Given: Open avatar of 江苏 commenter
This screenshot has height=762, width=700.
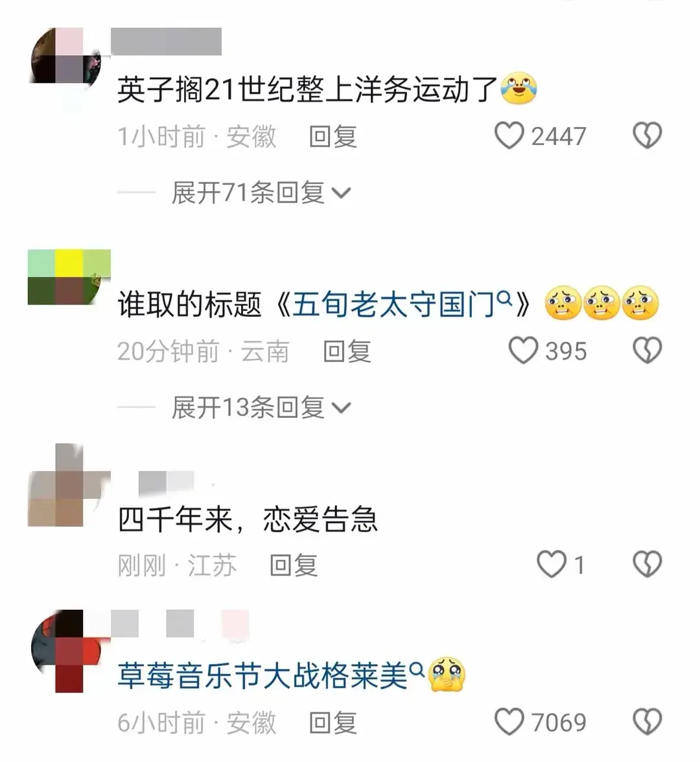Looking at the screenshot, I should pyautogui.click(x=69, y=485).
